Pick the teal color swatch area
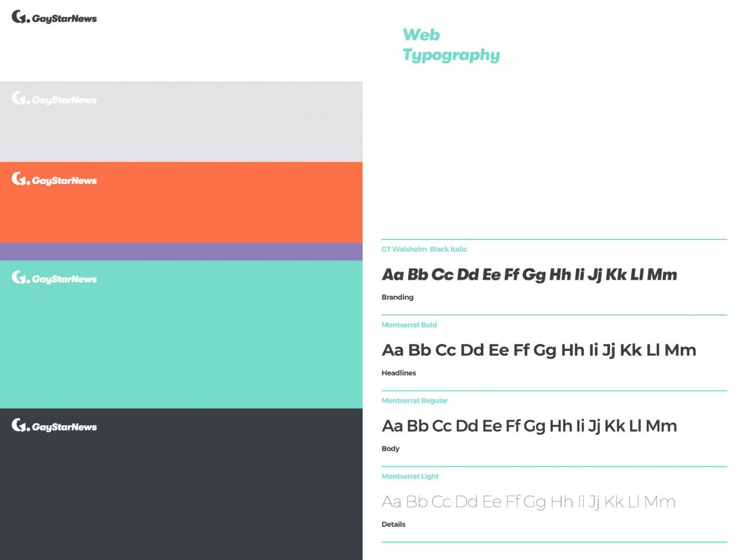Image resolution: width=738 pixels, height=560 pixels. pyautogui.click(x=181, y=347)
